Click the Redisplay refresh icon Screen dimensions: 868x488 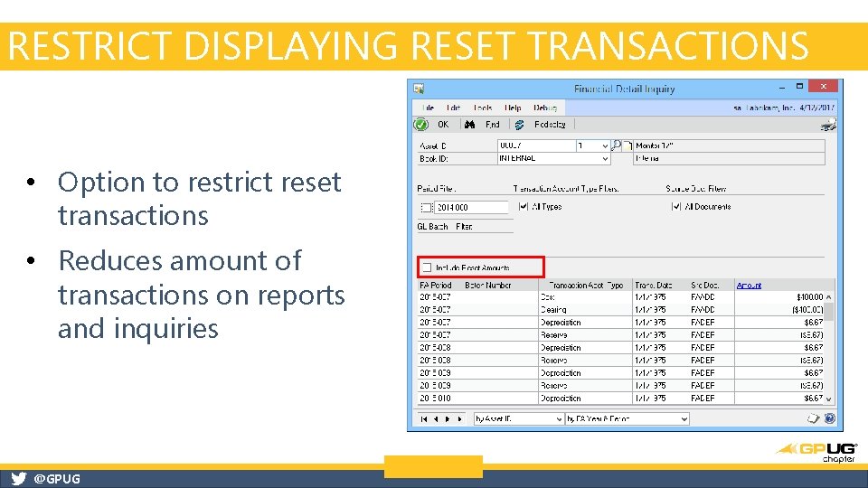519,125
